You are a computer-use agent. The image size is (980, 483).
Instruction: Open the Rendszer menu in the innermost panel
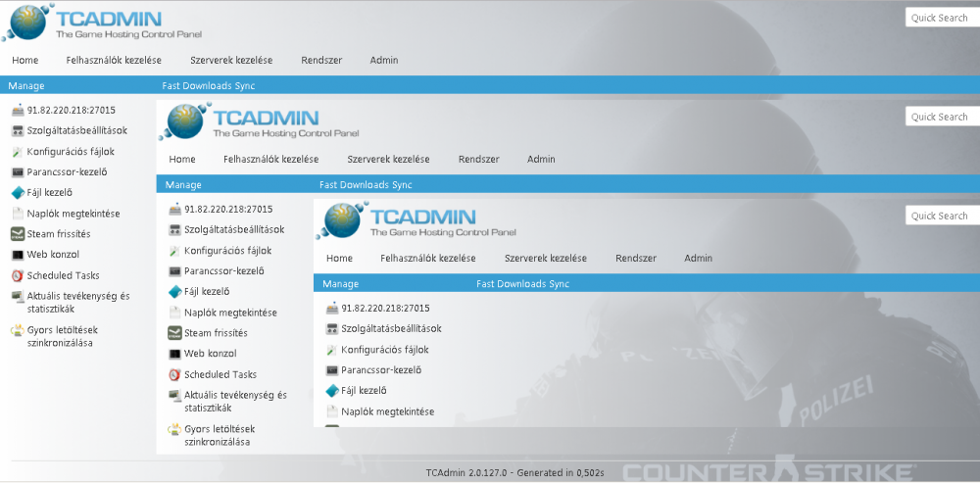(x=636, y=259)
